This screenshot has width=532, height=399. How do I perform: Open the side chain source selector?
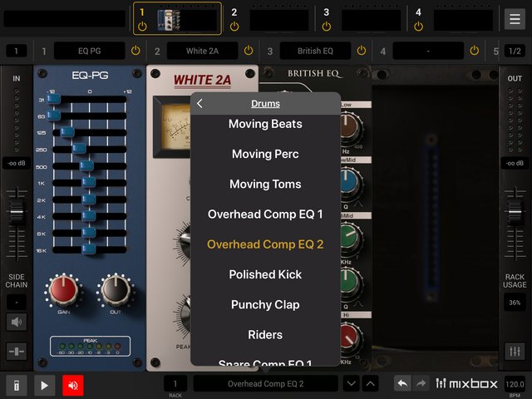(x=17, y=302)
